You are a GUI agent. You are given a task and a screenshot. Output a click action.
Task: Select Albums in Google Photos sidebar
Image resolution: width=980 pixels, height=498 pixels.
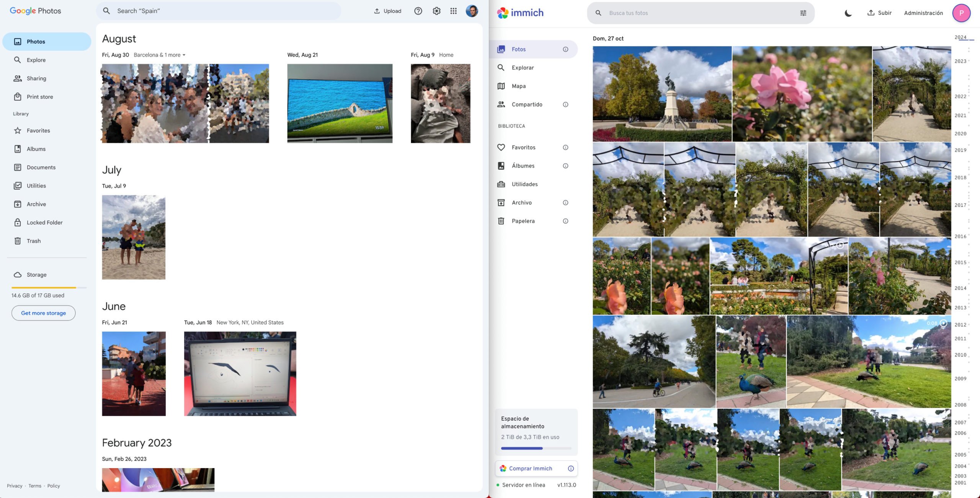[36, 149]
